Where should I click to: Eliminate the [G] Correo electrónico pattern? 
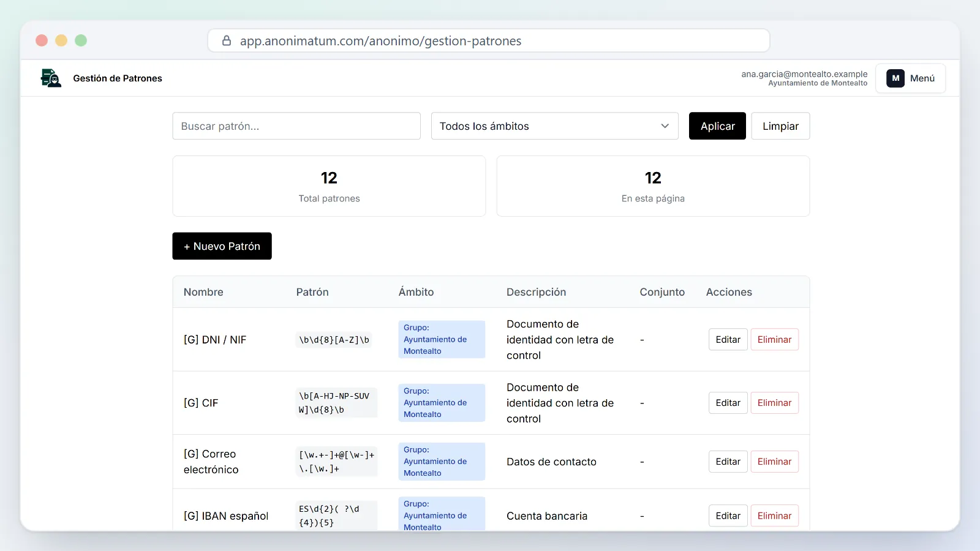pos(775,462)
